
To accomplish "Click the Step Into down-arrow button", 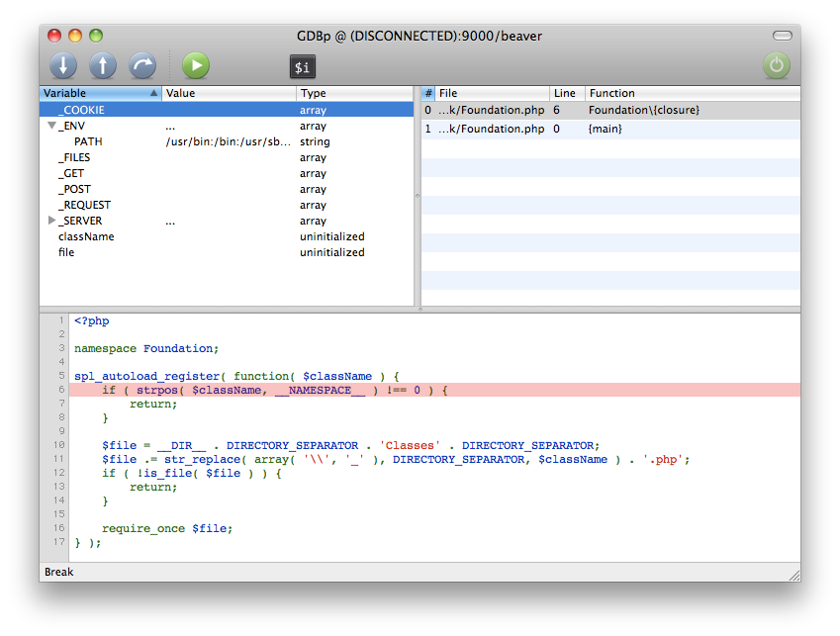I will tap(63, 66).
